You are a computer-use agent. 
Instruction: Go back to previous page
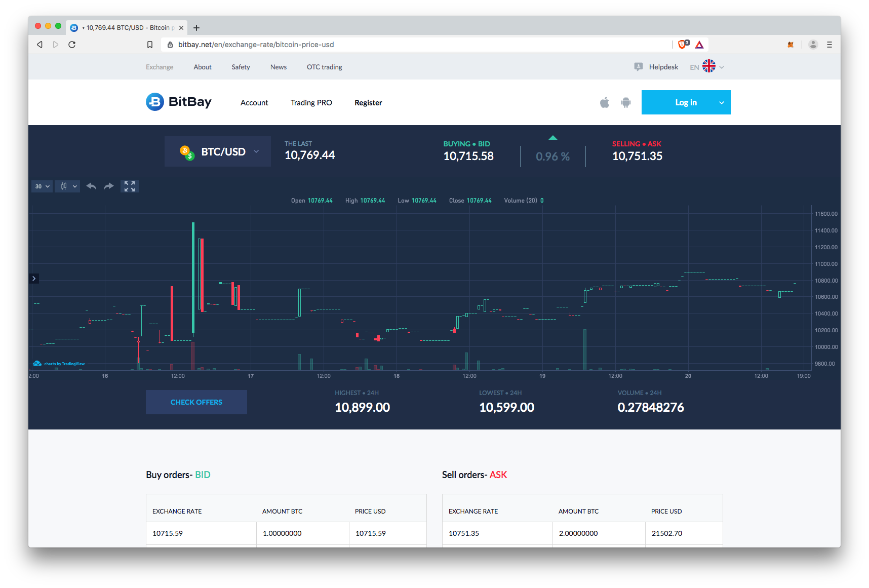point(39,45)
